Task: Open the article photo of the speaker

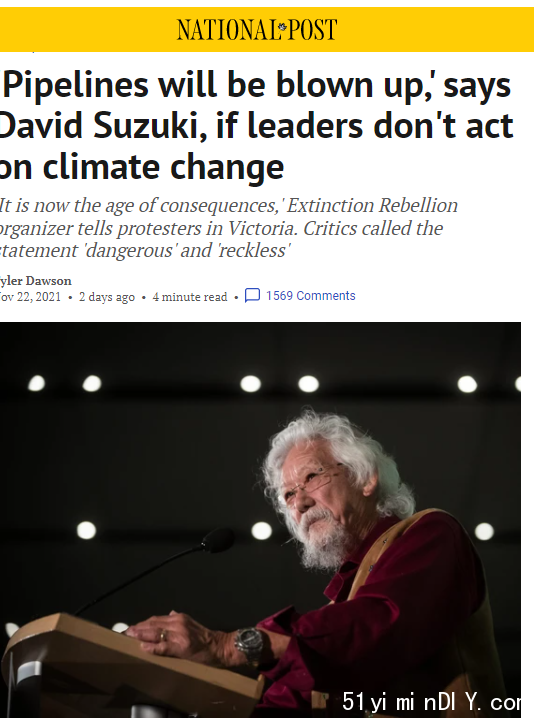Action: (x=260, y=520)
